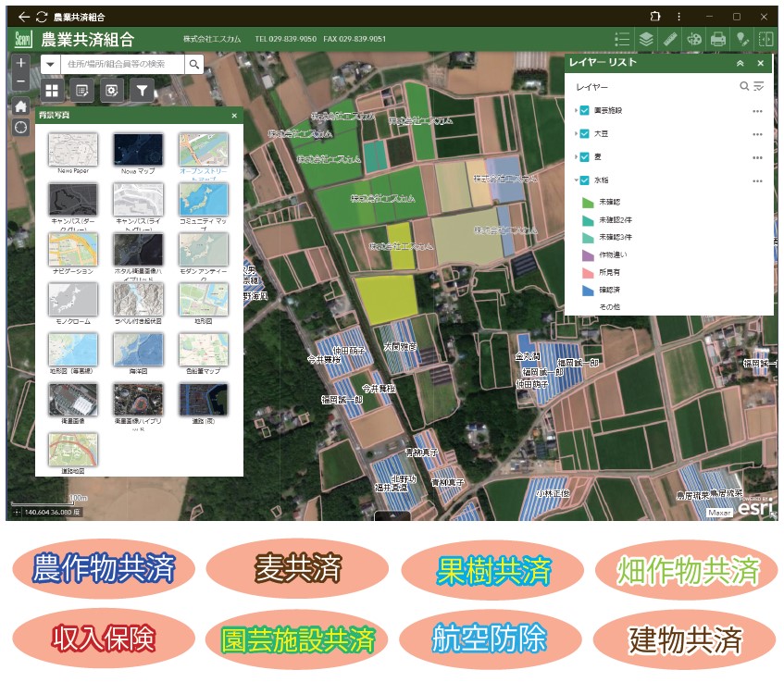784x682 pixels.
Task: Open the basemap gallery grid icon
Action: [x=52, y=91]
